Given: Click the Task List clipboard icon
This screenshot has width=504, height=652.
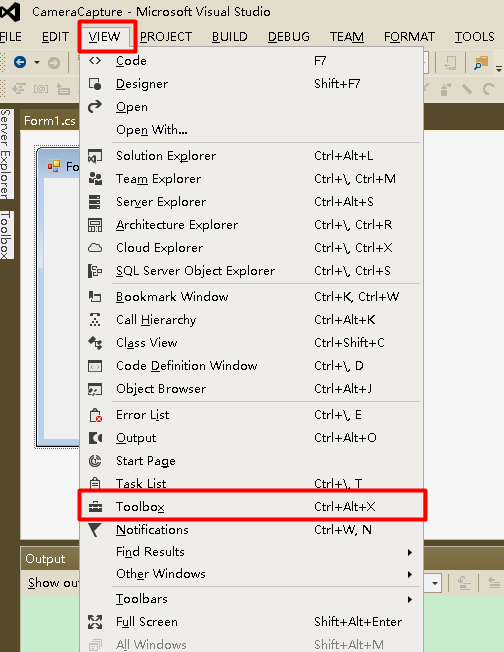Looking at the screenshot, I should pos(95,483).
